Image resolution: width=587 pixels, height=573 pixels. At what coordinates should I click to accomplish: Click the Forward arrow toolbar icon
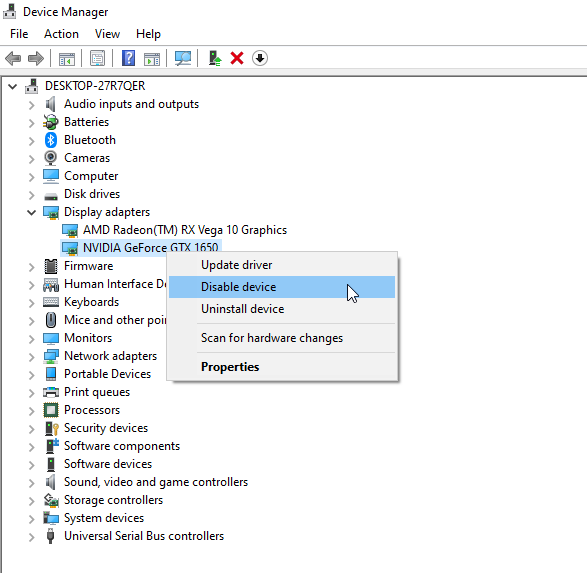pos(36,58)
